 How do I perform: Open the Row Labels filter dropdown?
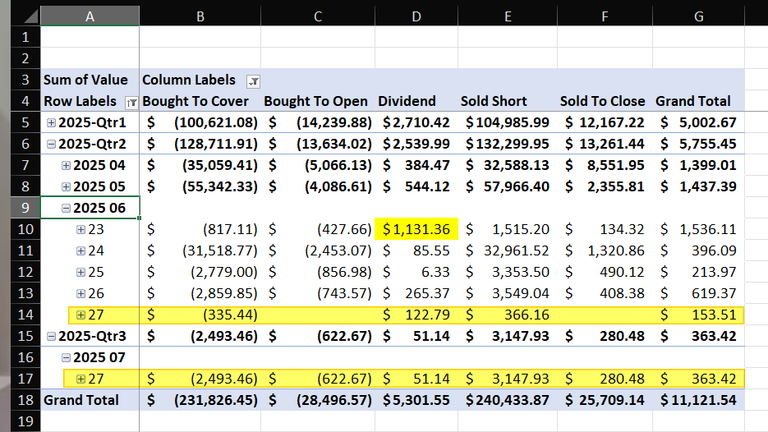(x=131, y=102)
